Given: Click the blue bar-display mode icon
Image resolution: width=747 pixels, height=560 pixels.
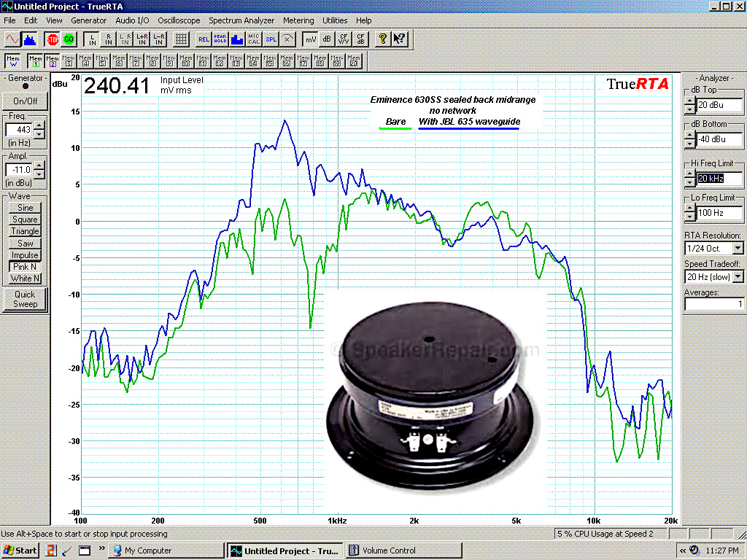Looking at the screenshot, I should coord(237,39).
